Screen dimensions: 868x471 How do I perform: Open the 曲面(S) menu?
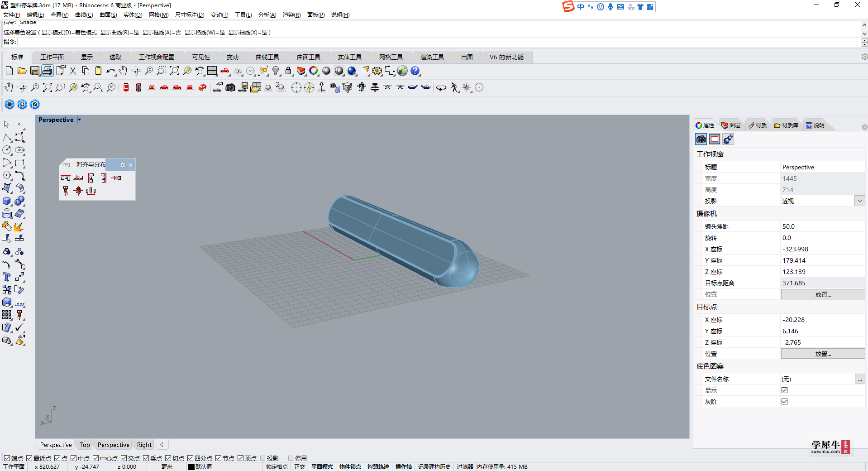coord(108,15)
